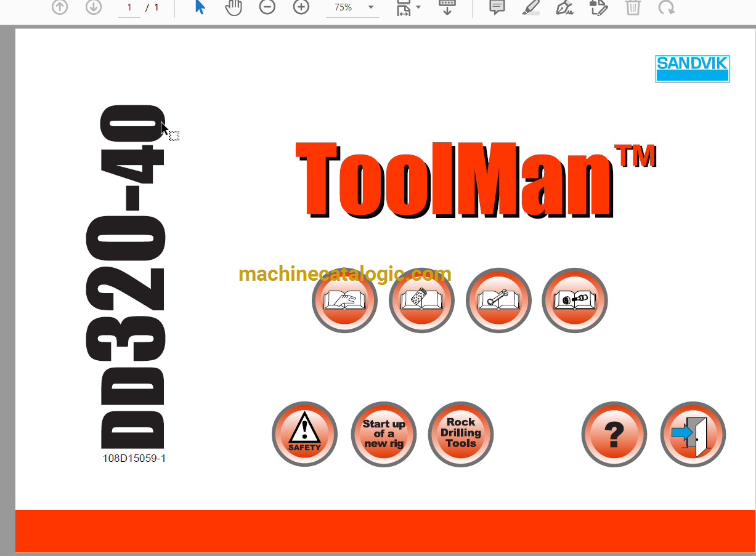Click the scrolling mode keyboard icon

click(x=447, y=7)
